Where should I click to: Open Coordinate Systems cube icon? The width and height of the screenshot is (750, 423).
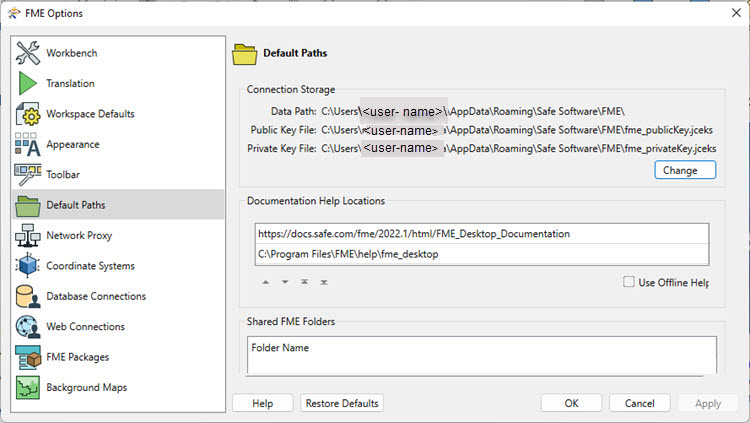click(28, 266)
